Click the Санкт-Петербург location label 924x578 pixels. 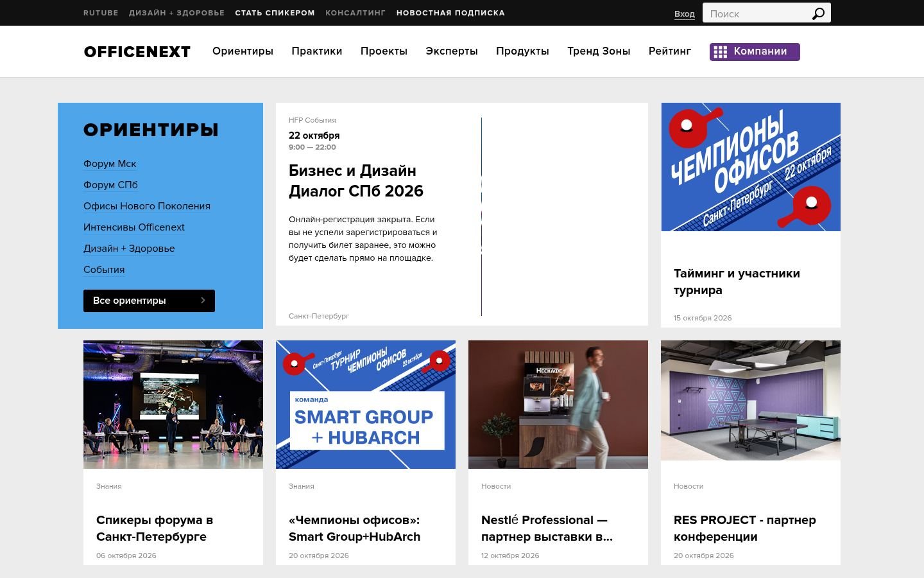(x=319, y=316)
